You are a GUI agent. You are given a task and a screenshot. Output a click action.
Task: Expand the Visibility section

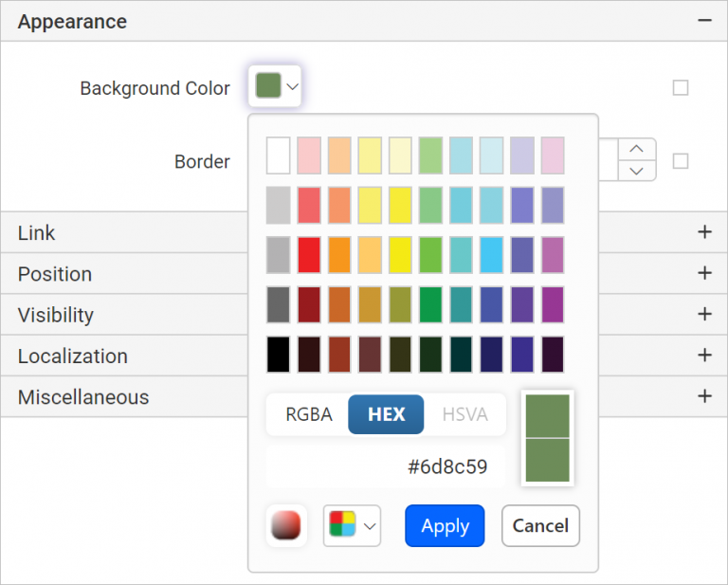[704, 315]
